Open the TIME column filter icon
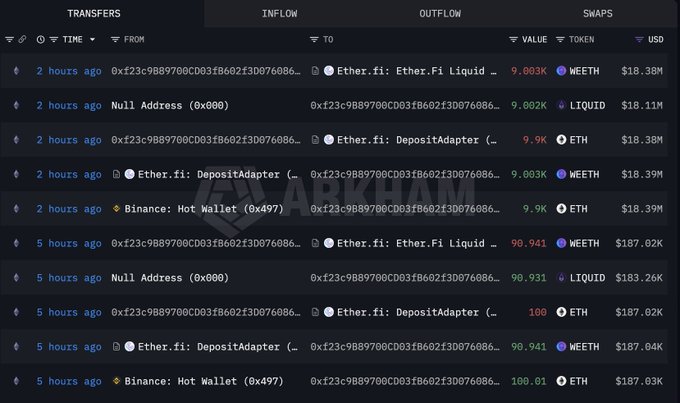 point(54,39)
